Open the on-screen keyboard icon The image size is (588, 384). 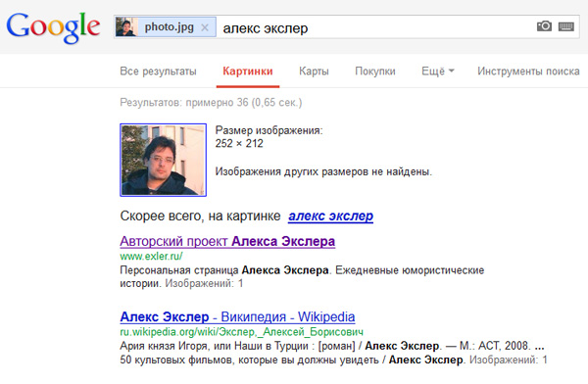pyautogui.click(x=565, y=26)
